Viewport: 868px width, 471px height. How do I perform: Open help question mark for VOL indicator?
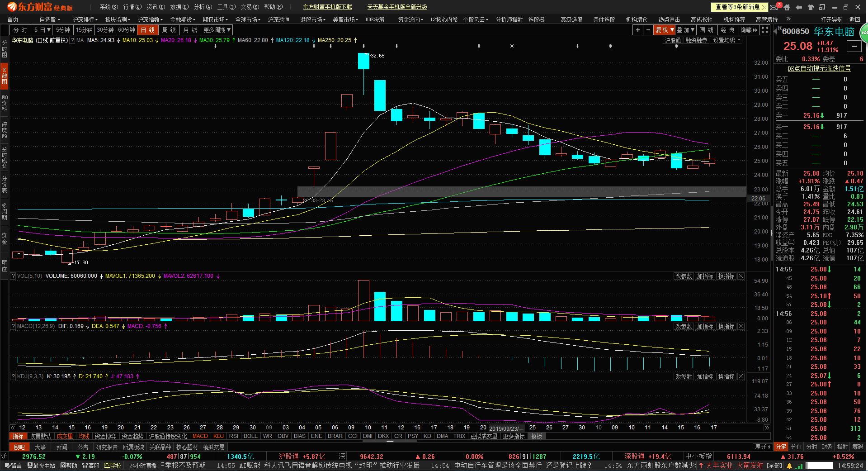coord(13,276)
